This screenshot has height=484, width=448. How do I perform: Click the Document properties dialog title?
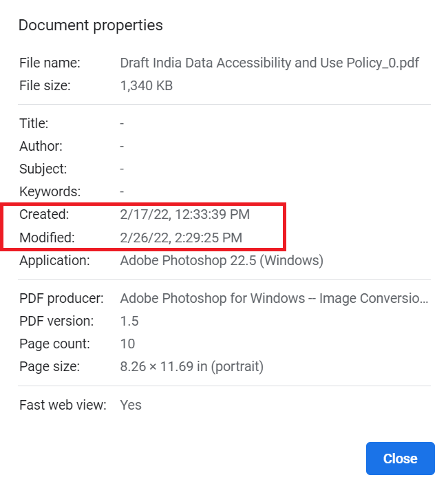pyautogui.click(x=90, y=25)
